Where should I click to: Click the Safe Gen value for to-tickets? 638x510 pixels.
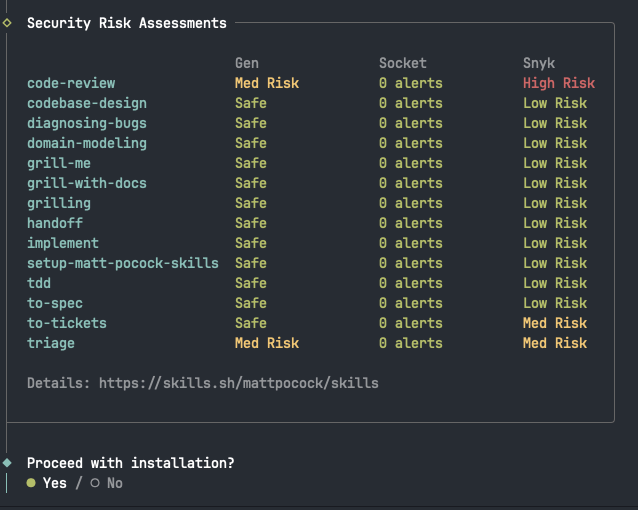[251, 323]
